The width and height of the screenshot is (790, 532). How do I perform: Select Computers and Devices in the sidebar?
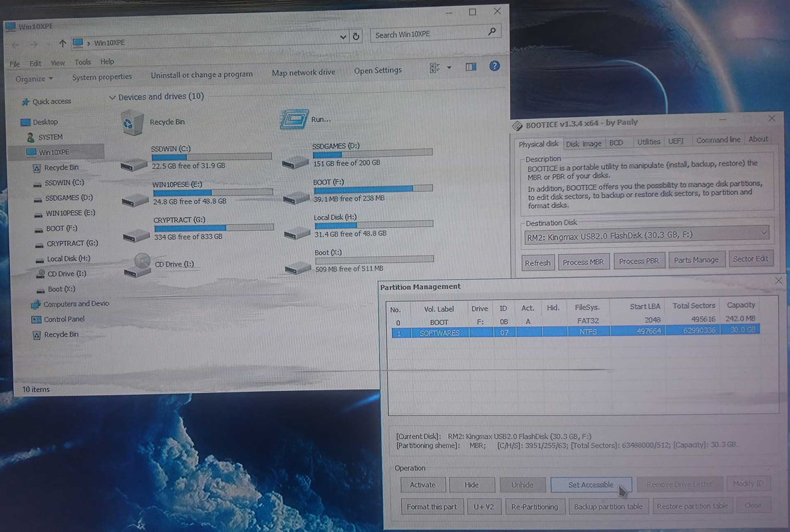[x=70, y=305]
